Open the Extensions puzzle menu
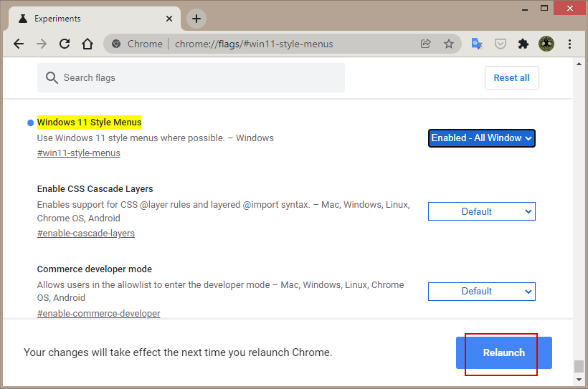The width and height of the screenshot is (588, 389). coord(523,44)
